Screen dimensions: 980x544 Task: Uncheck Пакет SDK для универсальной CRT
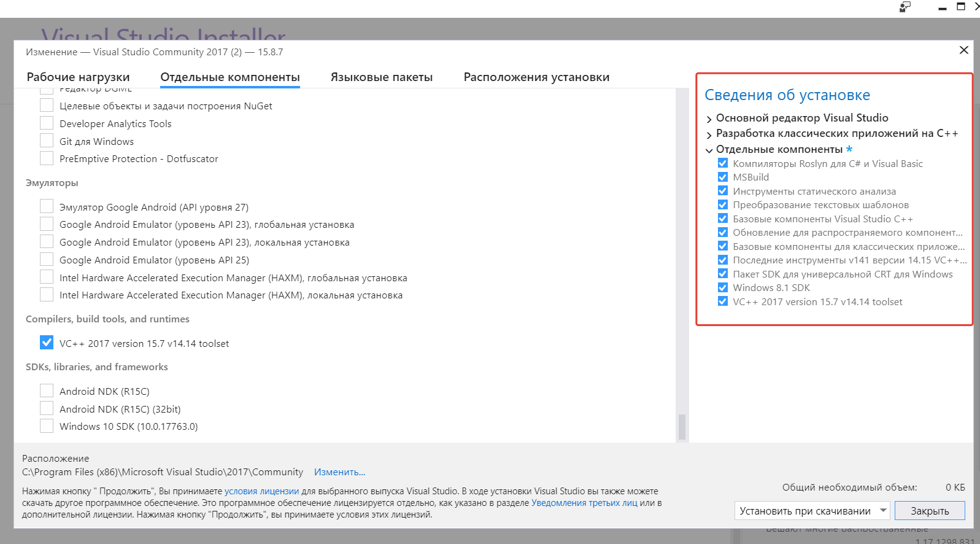[723, 274]
